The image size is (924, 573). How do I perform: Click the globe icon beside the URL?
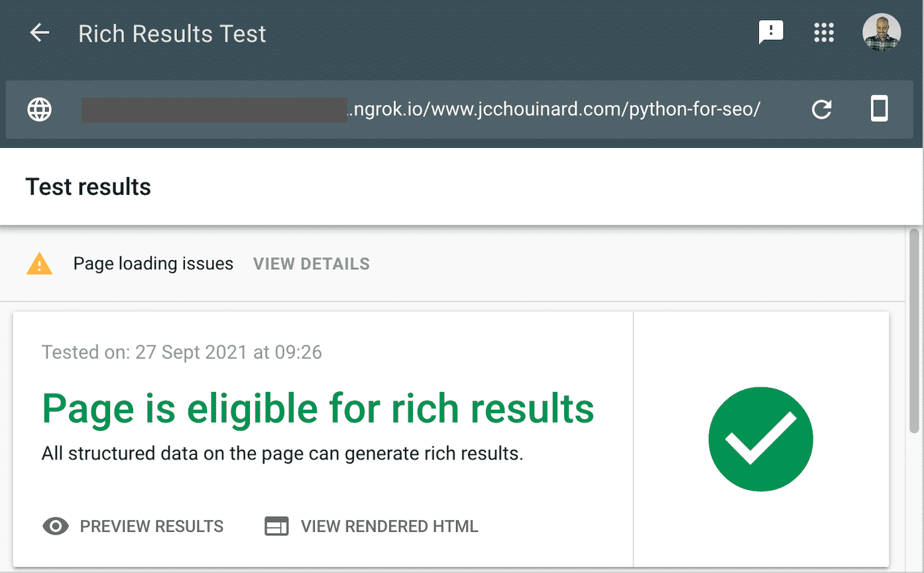coord(40,110)
